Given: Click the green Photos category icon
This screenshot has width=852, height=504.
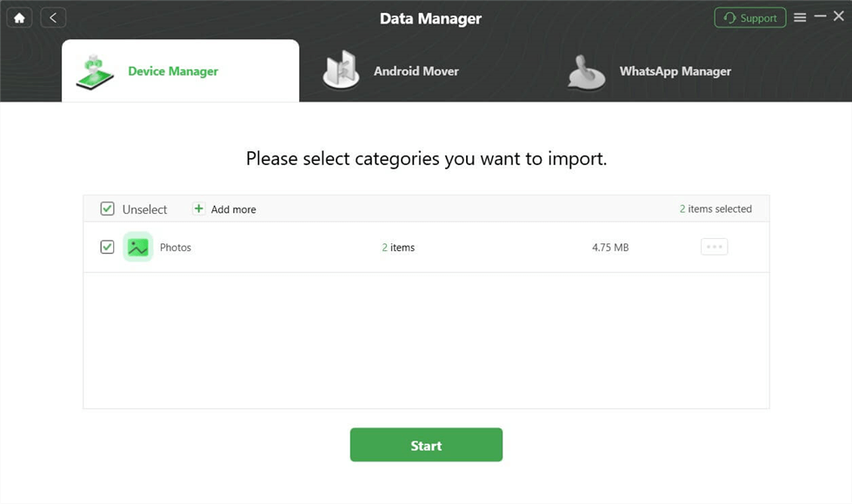Looking at the screenshot, I should pos(137,247).
